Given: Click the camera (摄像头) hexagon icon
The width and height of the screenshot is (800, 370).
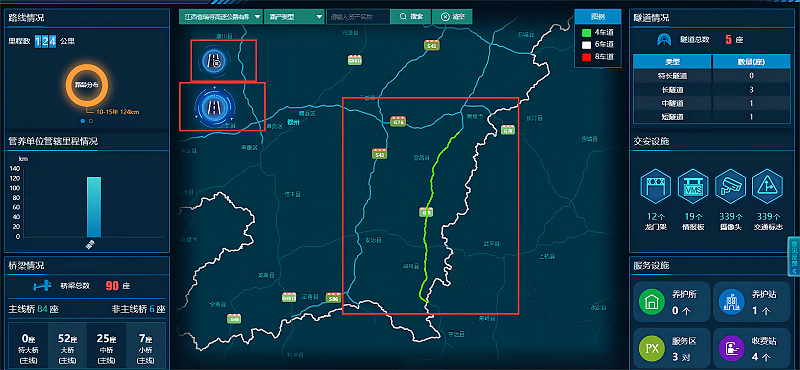Looking at the screenshot, I should (x=730, y=186).
